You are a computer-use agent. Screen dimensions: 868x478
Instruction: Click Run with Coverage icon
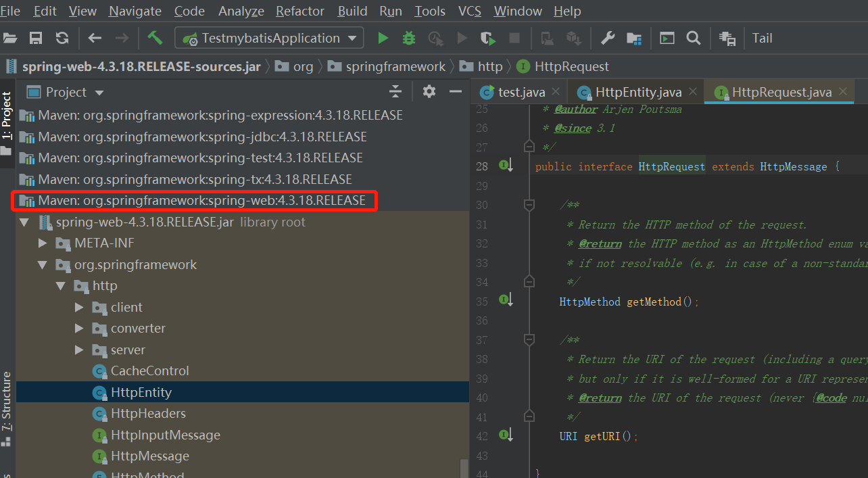pos(488,38)
